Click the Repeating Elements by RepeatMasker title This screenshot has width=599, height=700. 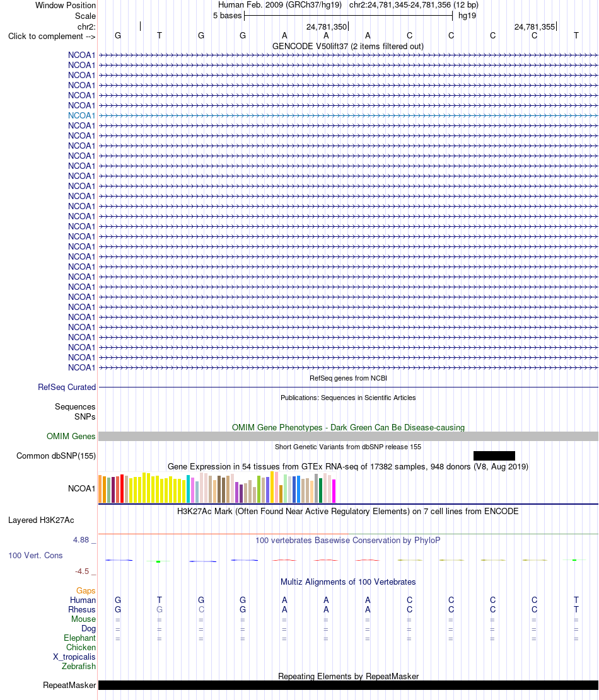click(x=349, y=676)
